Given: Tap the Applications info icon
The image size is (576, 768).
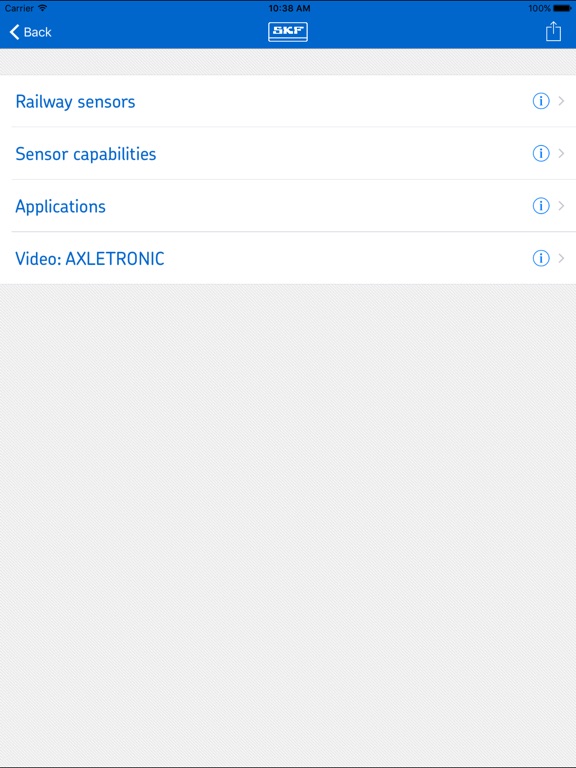Looking at the screenshot, I should pyautogui.click(x=541, y=206).
